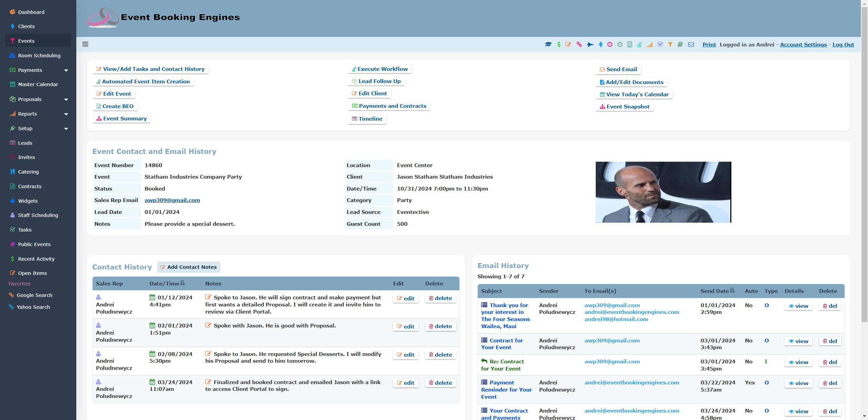Click the Send Date sort control in Email History
Screen dimensions: 868x420
(x=733, y=291)
